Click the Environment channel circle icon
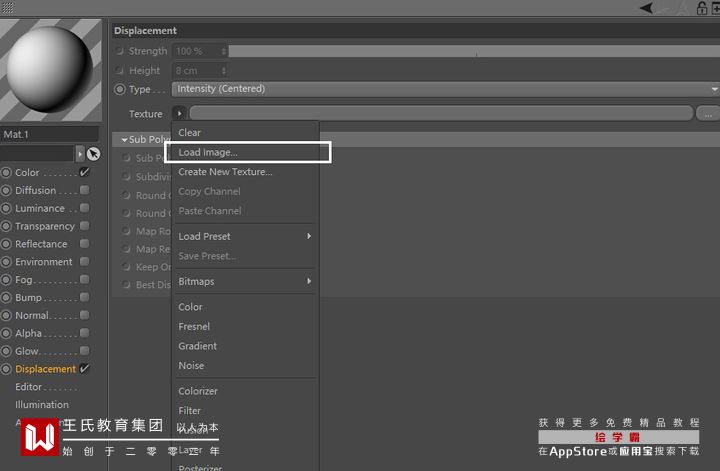 pyautogui.click(x=6, y=262)
